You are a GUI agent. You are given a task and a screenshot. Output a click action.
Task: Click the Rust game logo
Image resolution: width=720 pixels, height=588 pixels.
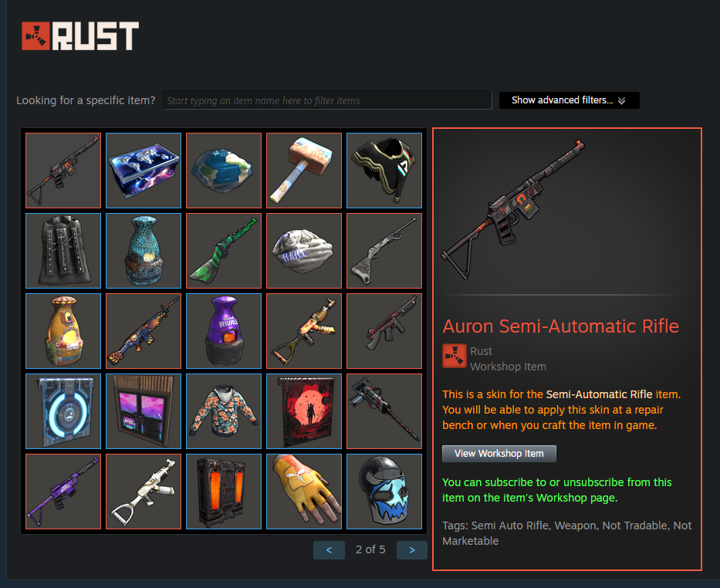pos(80,35)
